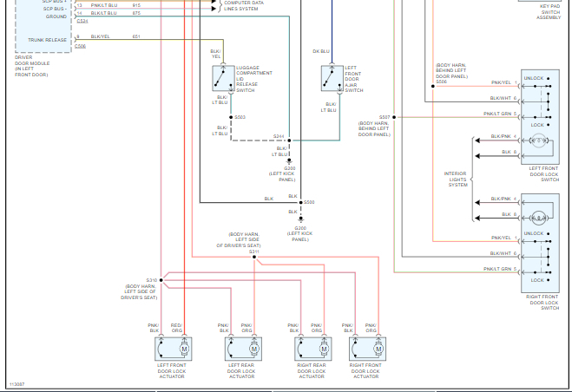Click the S500 splice junction dot
572x392 pixels.
tap(301, 202)
